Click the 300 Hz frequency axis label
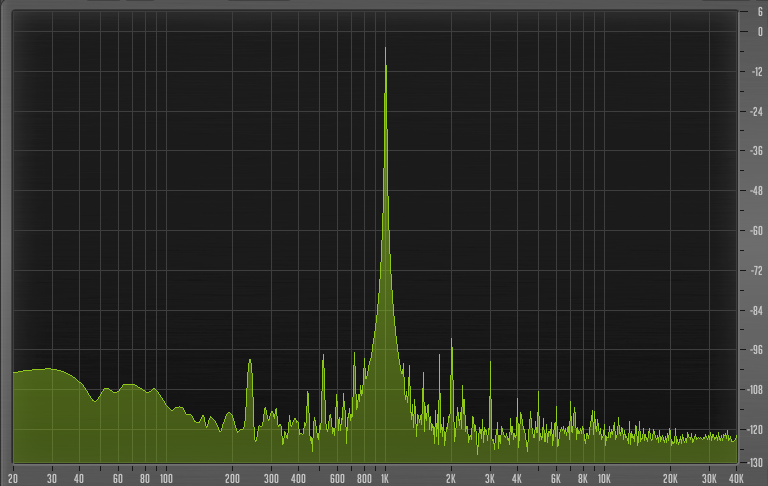Screen dimensions: 768x486 click(x=271, y=479)
